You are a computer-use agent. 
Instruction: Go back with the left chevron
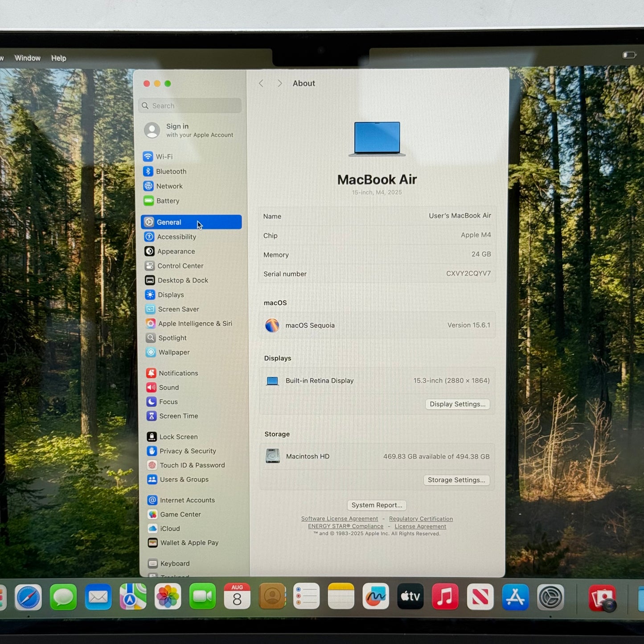click(x=261, y=83)
